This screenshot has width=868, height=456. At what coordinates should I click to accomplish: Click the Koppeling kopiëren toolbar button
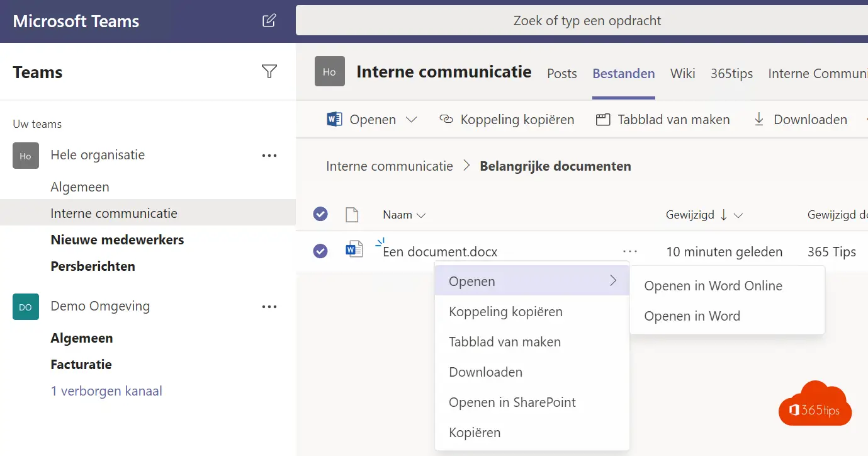pos(507,120)
